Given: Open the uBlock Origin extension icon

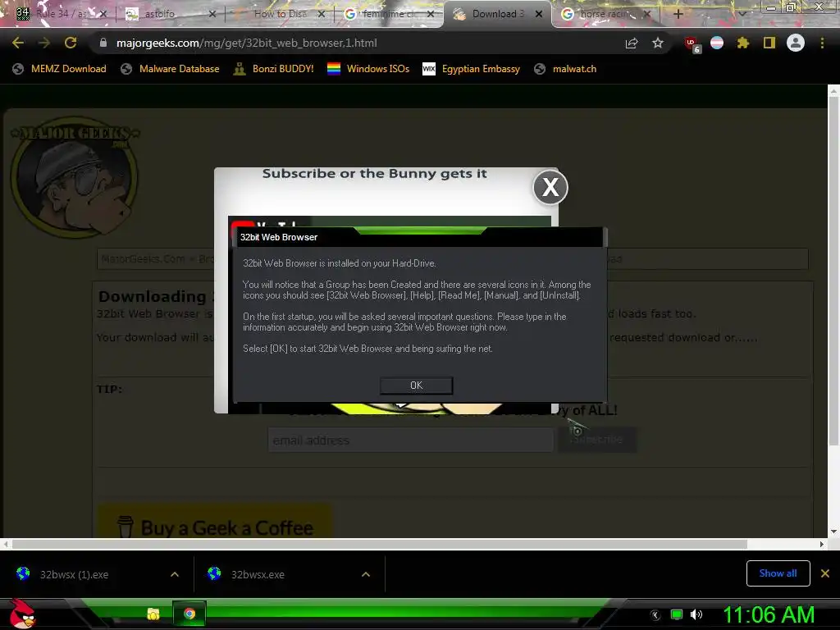Looking at the screenshot, I should click(692, 44).
